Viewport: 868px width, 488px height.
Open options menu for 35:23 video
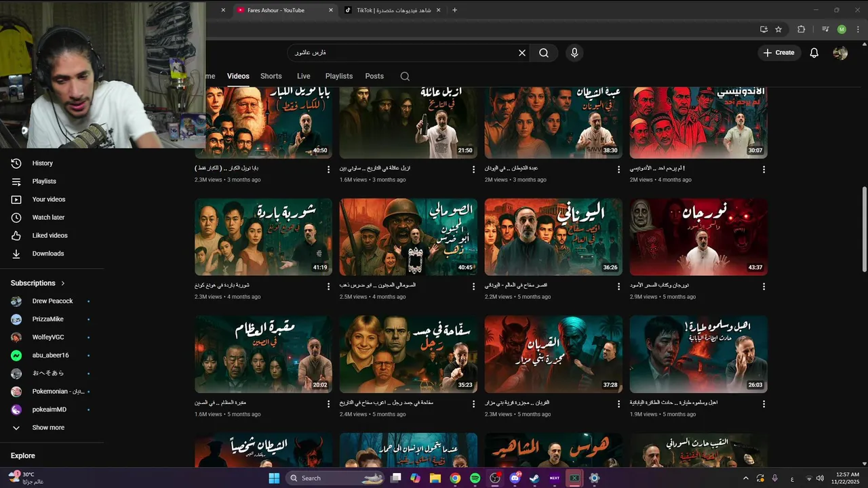tap(473, 404)
